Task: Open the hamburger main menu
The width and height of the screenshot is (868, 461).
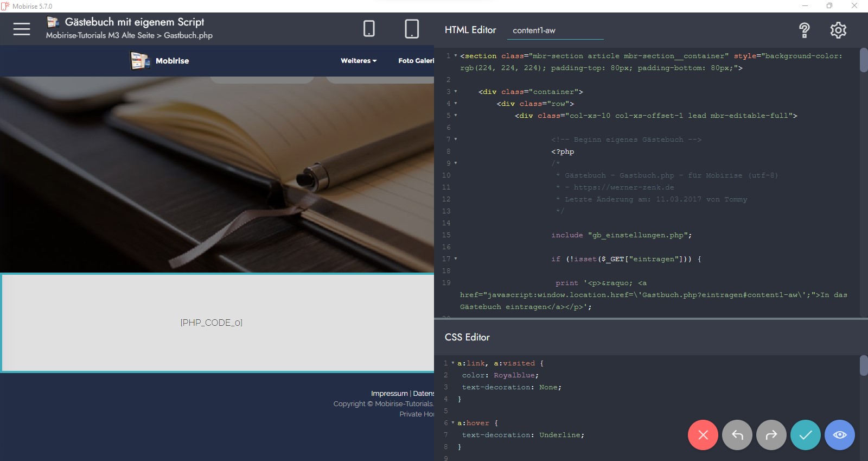Action: (22, 29)
